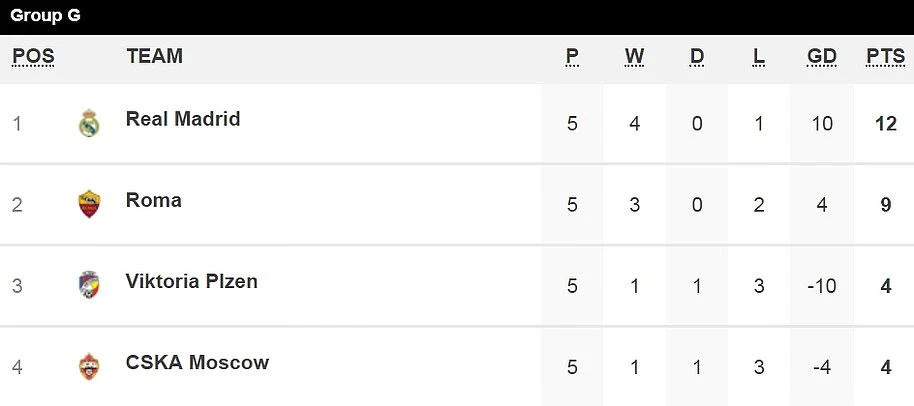
Task: Select the Viktoria Plzen team name
Action: (192, 281)
